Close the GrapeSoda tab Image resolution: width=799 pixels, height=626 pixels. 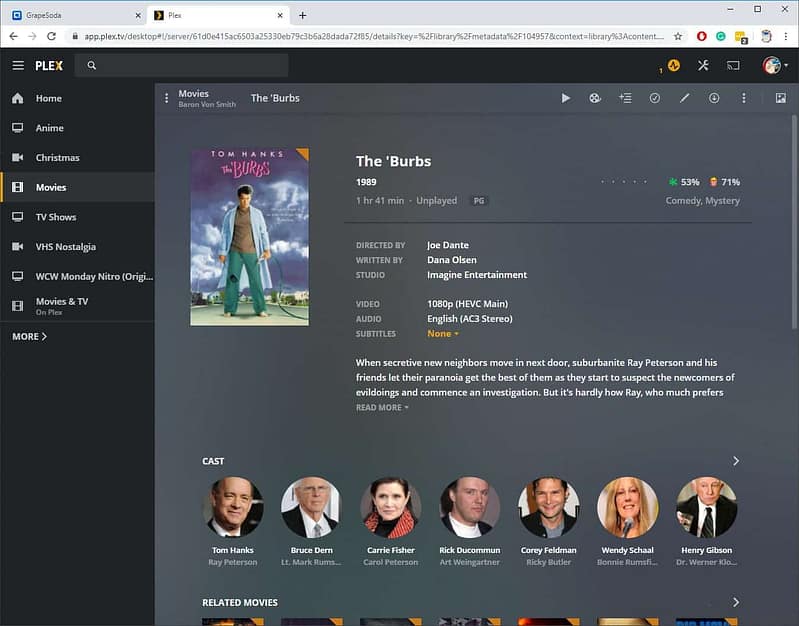pos(138,15)
